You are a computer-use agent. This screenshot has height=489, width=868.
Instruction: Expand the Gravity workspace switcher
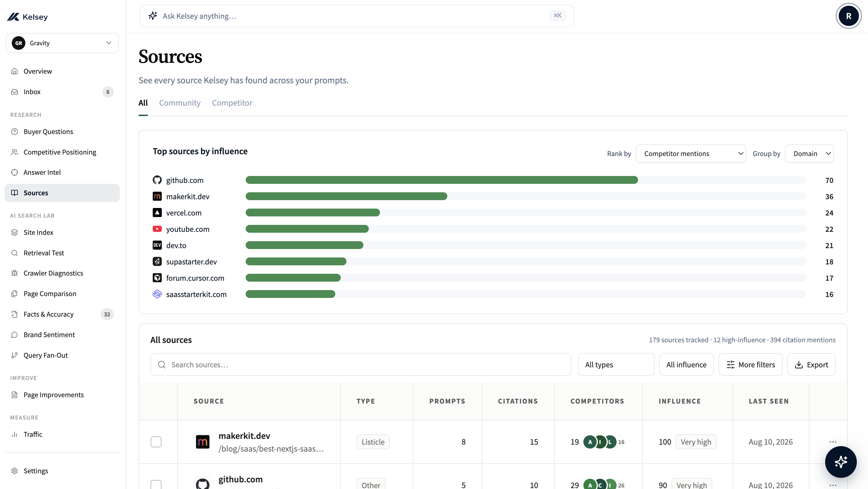point(62,43)
